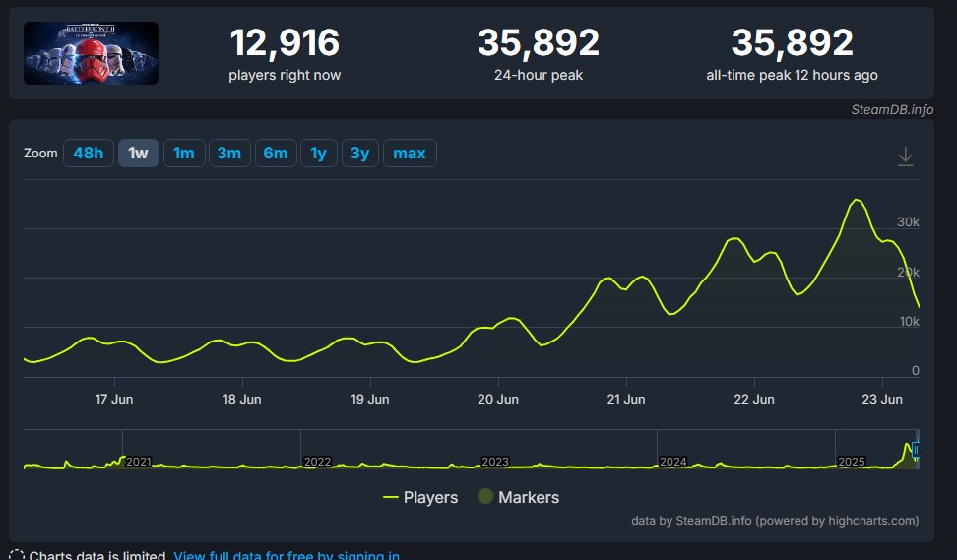Click the '24-hour peak' label
The width and height of the screenshot is (957, 560).
[x=539, y=75]
